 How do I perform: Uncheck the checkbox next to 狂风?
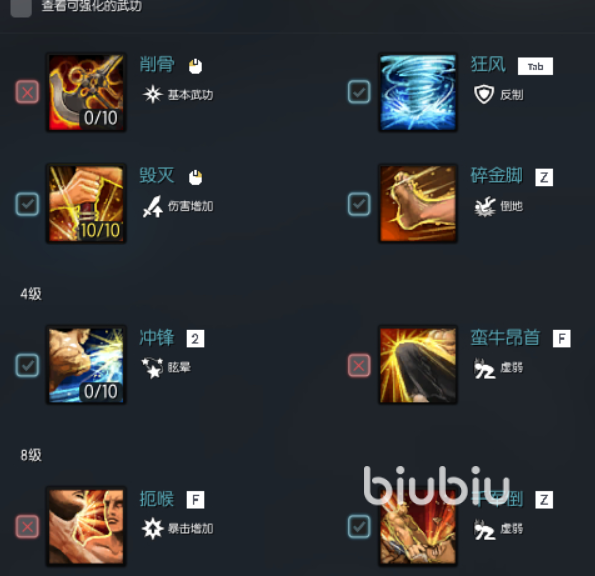point(359,92)
